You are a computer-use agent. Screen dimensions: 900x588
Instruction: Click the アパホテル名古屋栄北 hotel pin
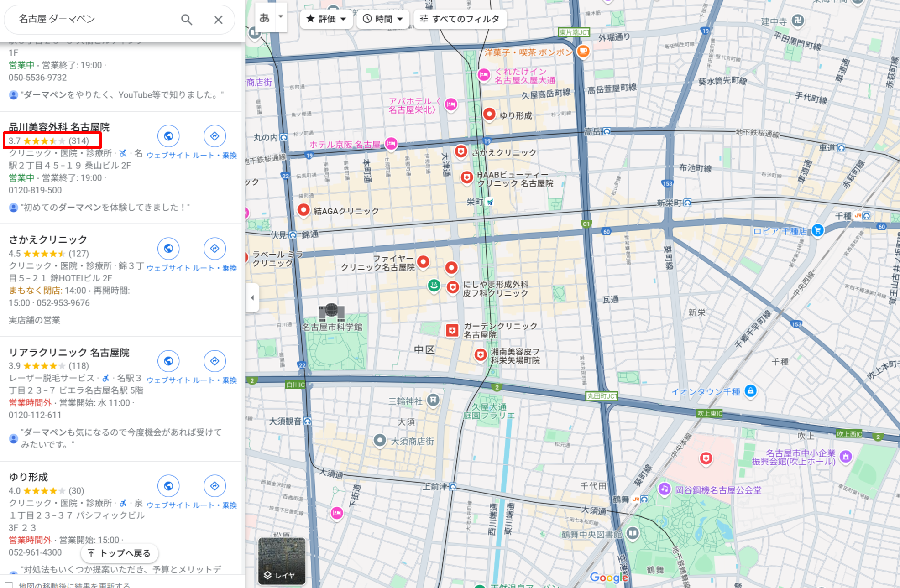click(451, 105)
